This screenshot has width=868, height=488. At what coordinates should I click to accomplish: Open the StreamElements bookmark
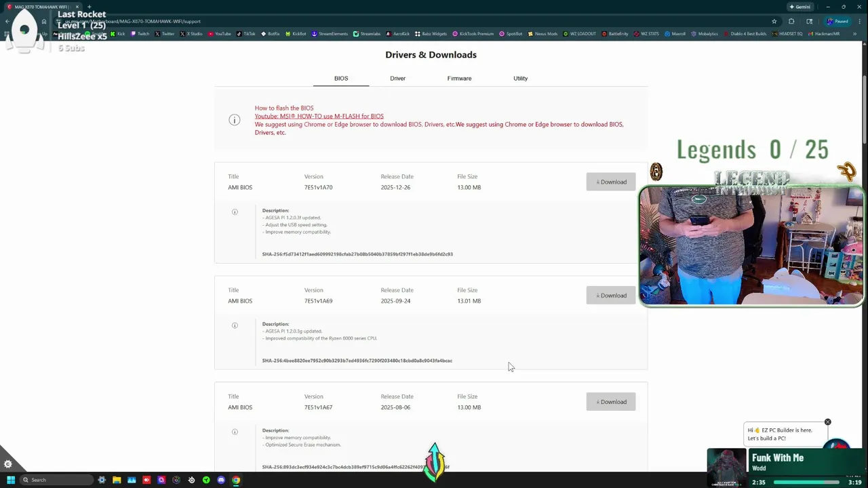point(330,33)
